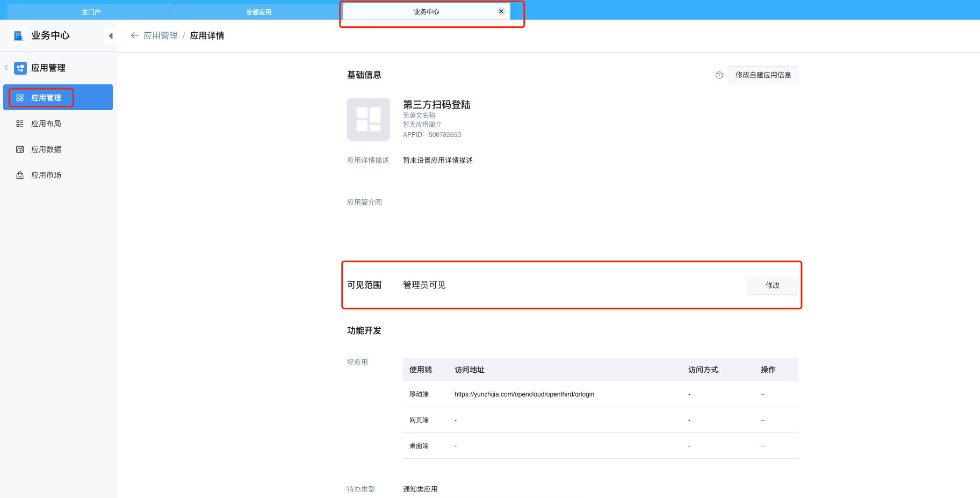Screen dimensions: 980x498
Task: Click the blue 应用管理 section header icon
Action: (x=20, y=68)
